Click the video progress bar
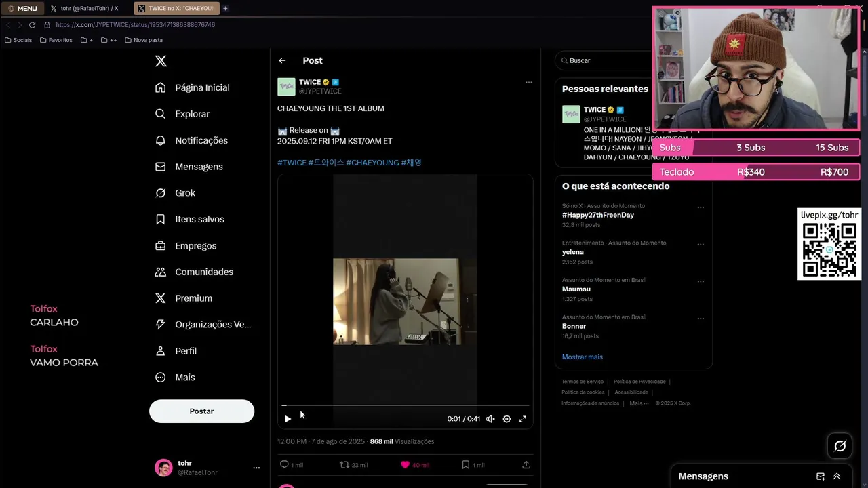 click(405, 405)
